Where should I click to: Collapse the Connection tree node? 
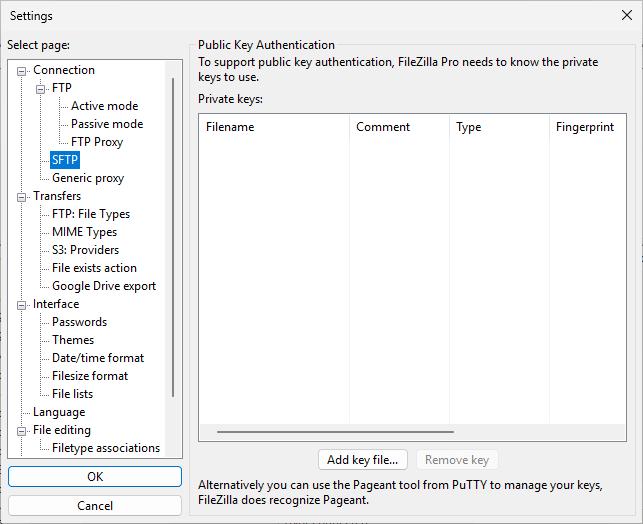22,70
